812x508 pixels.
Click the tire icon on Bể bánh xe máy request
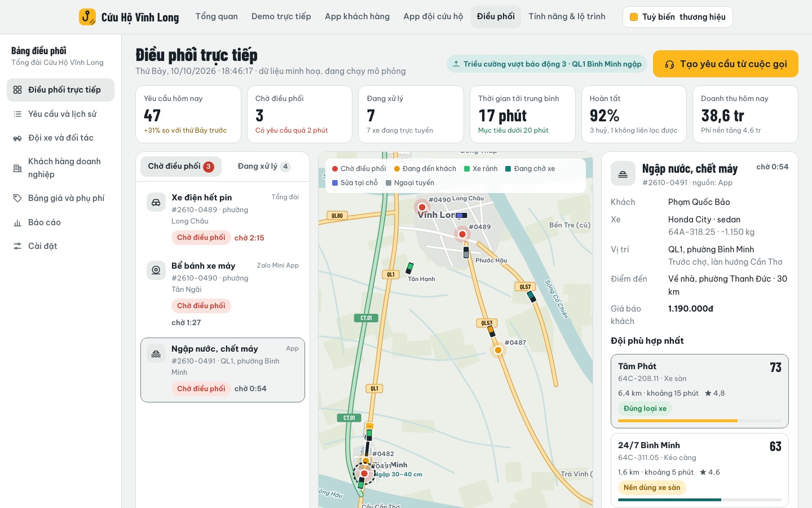coord(156,270)
